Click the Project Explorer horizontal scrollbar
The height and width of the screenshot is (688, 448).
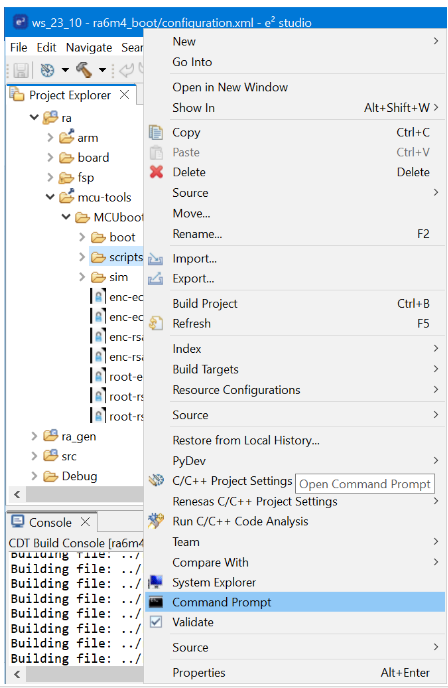(84, 494)
